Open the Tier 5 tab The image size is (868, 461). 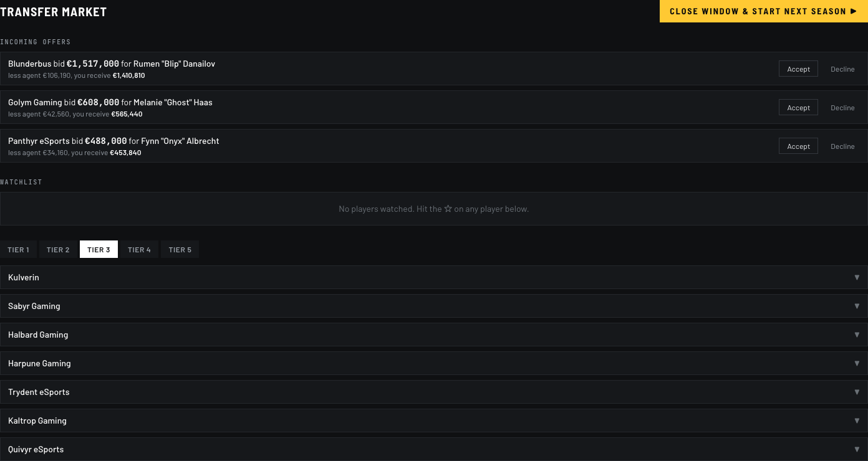[x=180, y=250]
